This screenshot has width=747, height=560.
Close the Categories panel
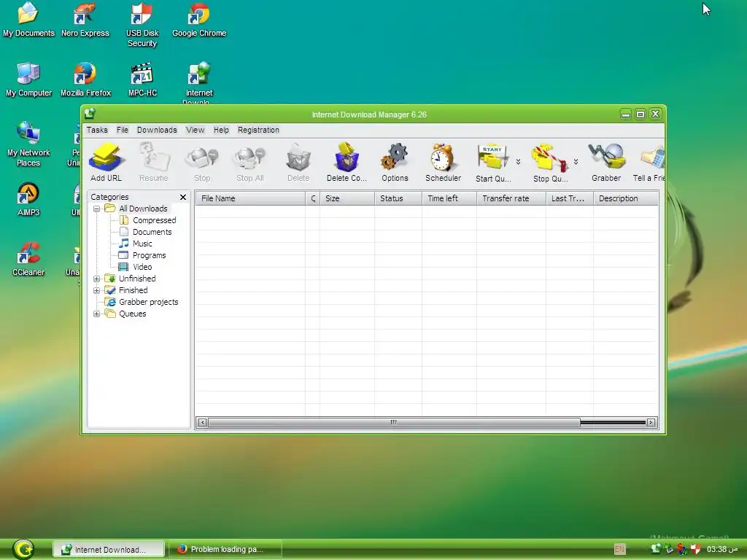183,197
